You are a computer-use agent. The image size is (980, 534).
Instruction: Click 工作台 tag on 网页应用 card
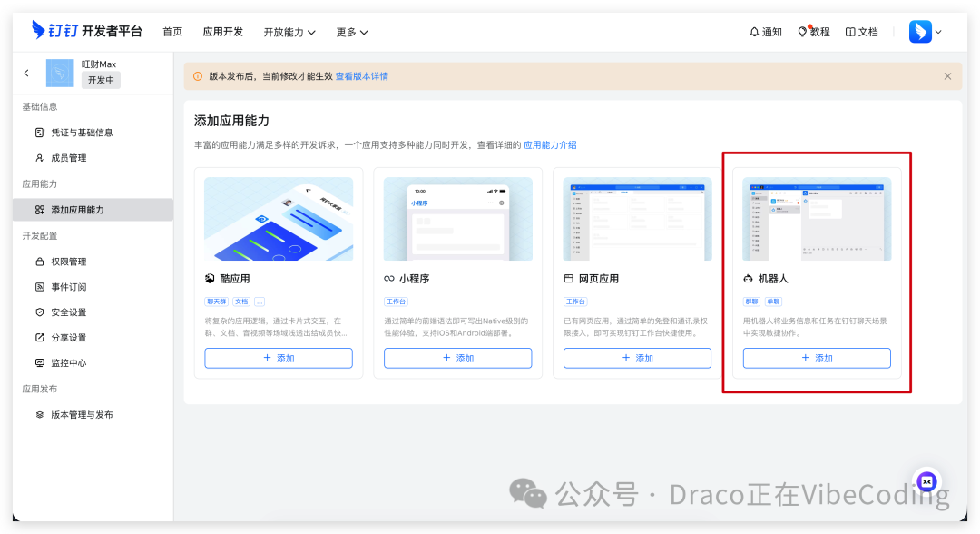pyautogui.click(x=575, y=302)
